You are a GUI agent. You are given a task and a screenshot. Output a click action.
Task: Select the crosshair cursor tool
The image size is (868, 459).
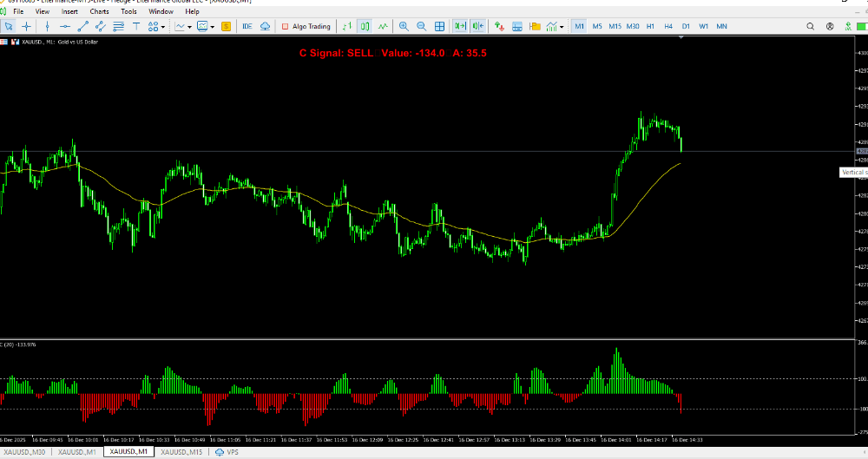tap(26, 27)
